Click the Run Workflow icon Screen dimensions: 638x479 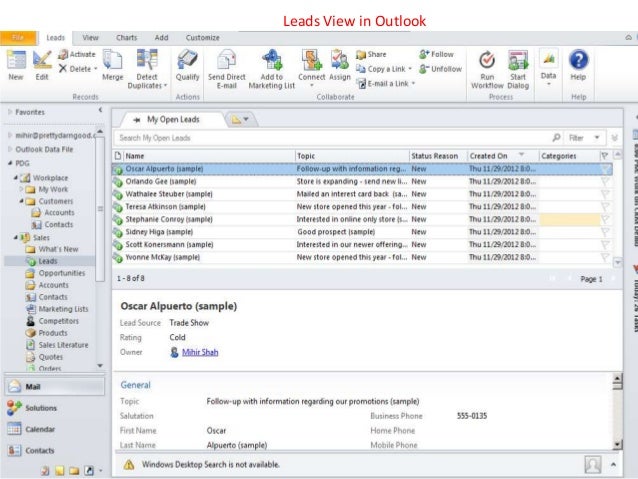pyautogui.click(x=487, y=60)
